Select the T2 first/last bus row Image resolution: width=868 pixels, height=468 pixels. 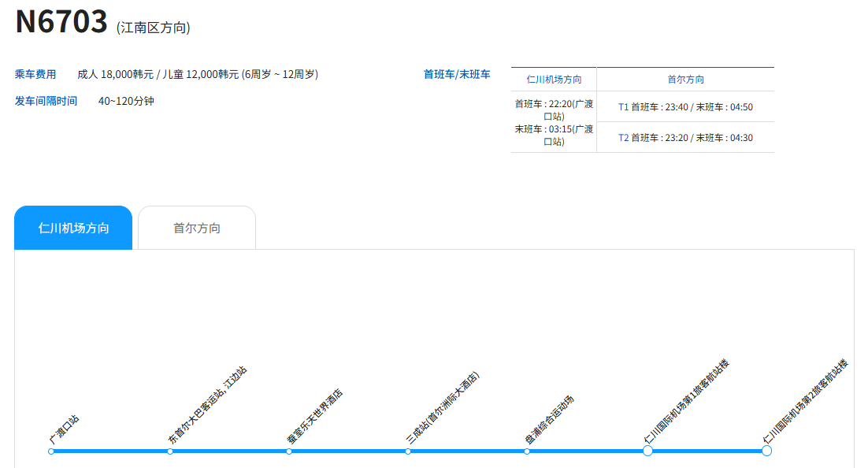[x=685, y=138]
